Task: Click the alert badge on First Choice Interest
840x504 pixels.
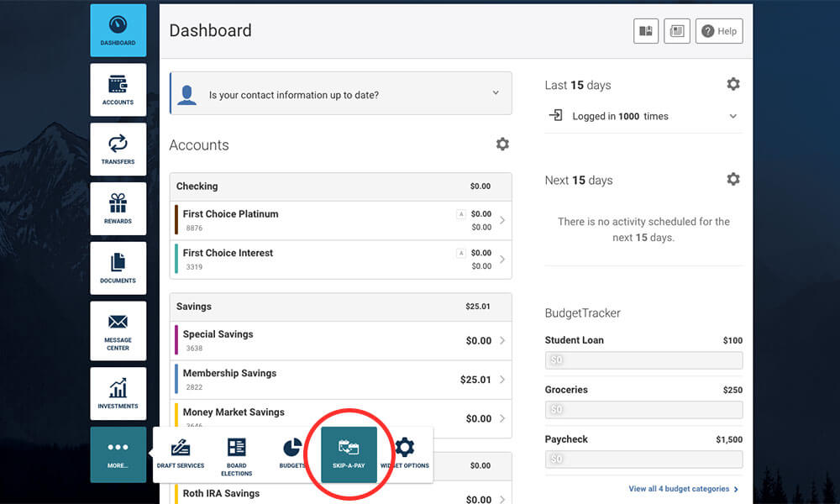Action: 460,253
